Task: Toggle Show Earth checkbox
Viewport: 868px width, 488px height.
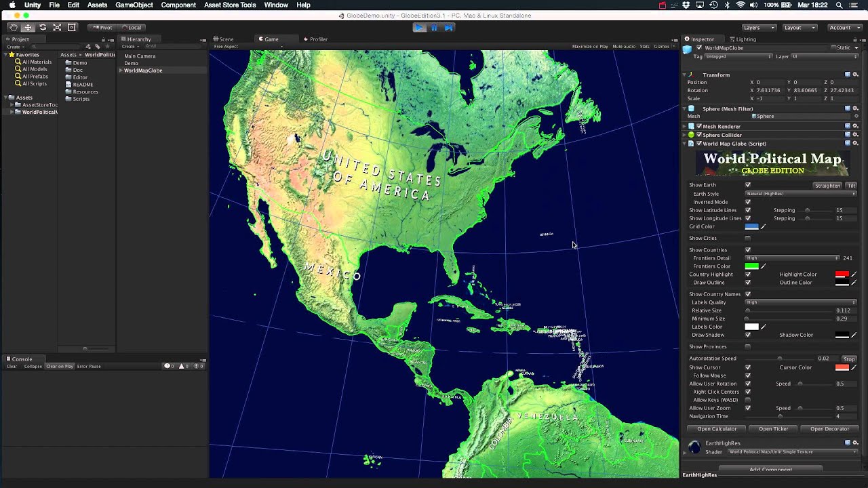Action: (x=748, y=185)
